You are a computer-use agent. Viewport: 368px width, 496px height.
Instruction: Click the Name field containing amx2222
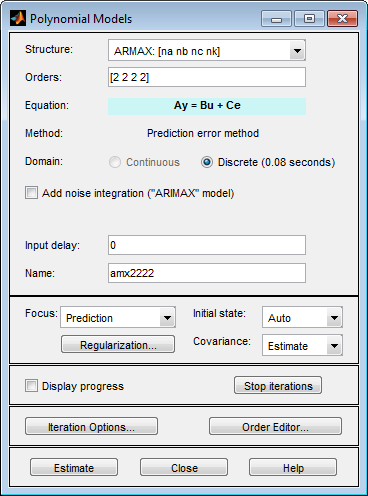coord(207,273)
